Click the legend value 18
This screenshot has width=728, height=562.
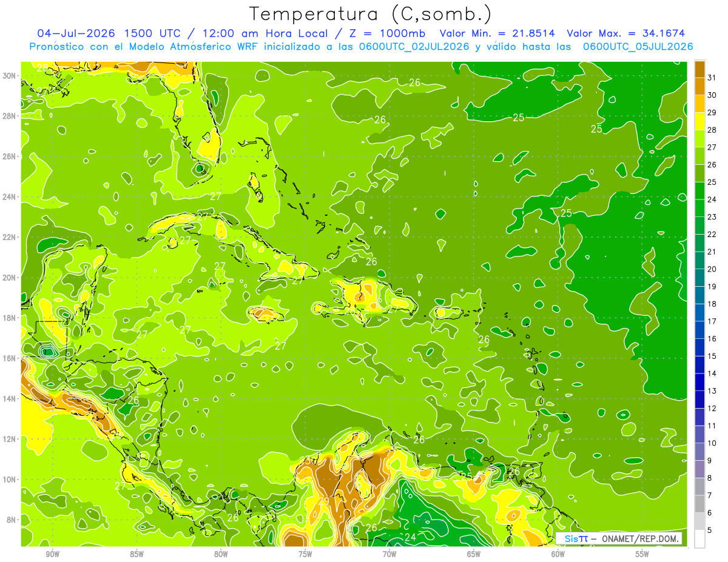pos(712,304)
